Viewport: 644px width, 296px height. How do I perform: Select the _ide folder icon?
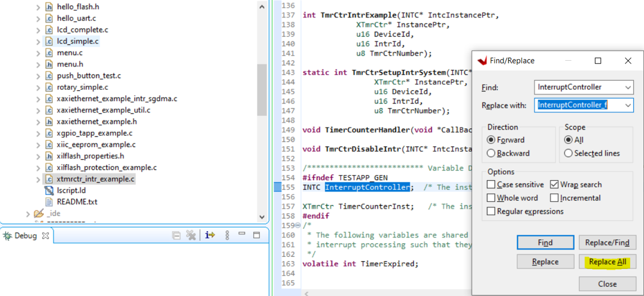(39, 214)
